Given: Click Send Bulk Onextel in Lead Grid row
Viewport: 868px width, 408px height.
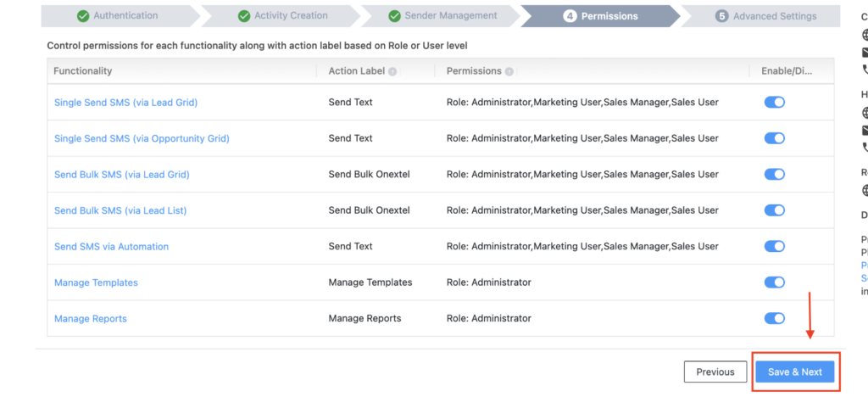Looking at the screenshot, I should point(370,175).
